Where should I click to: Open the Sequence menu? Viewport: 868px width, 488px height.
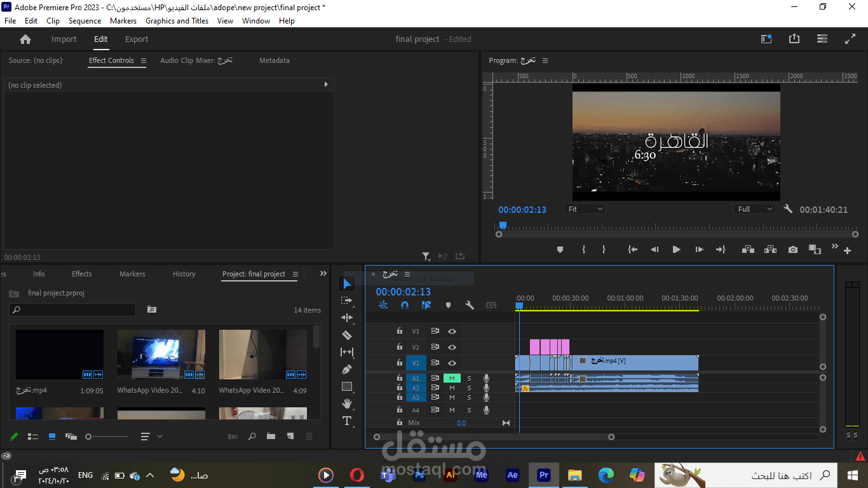tap(85, 21)
